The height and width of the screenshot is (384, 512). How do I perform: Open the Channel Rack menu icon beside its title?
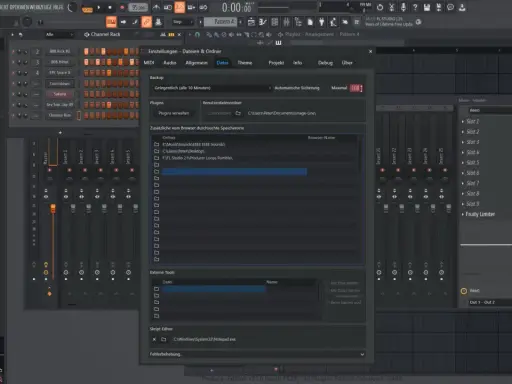87,34
